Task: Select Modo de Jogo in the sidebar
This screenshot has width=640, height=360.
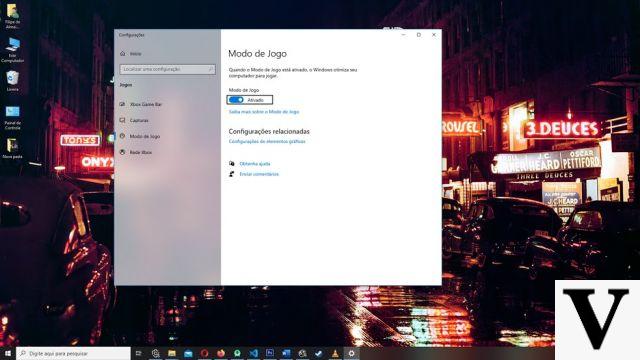Action: pyautogui.click(x=144, y=136)
